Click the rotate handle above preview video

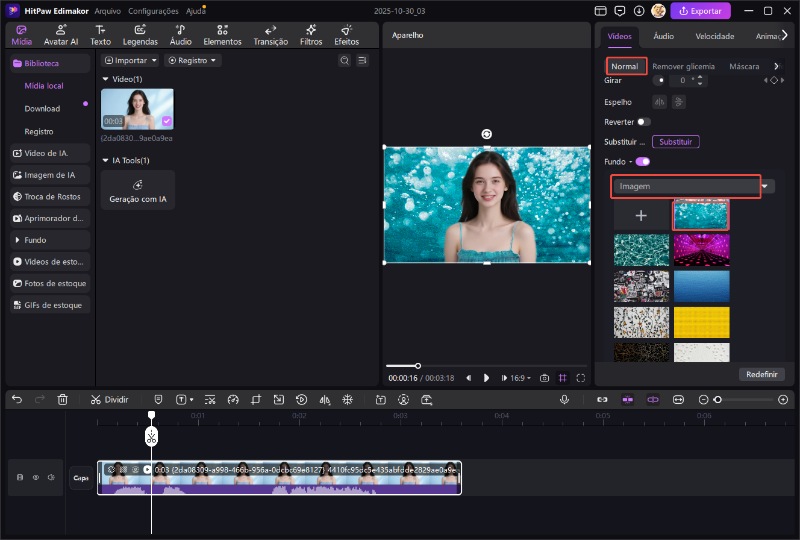coord(487,134)
